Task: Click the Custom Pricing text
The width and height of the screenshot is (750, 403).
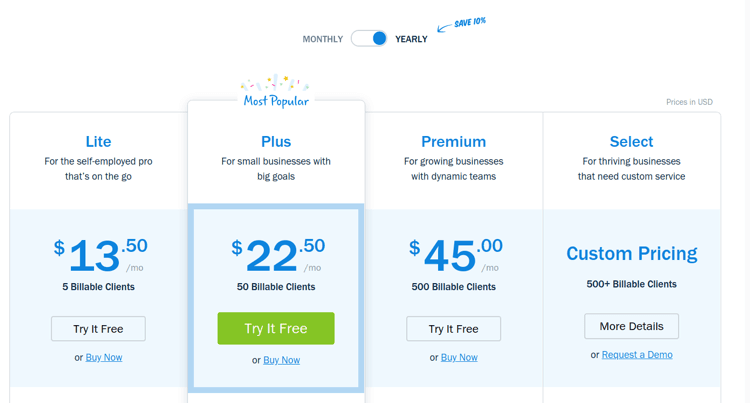Action: click(x=631, y=253)
